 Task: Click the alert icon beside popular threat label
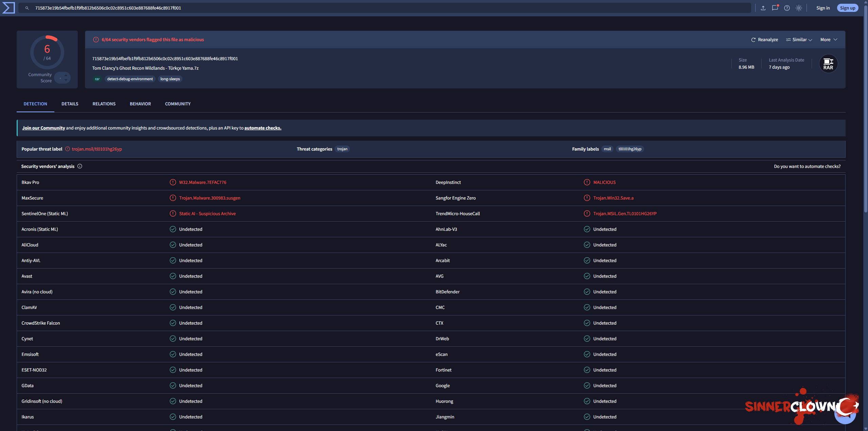coord(67,149)
